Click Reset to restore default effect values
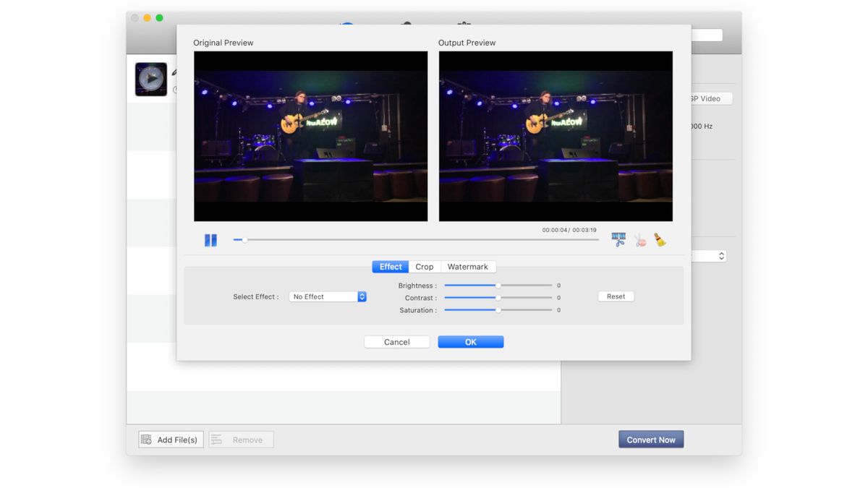Screen dimensions: 868x488 click(x=616, y=296)
